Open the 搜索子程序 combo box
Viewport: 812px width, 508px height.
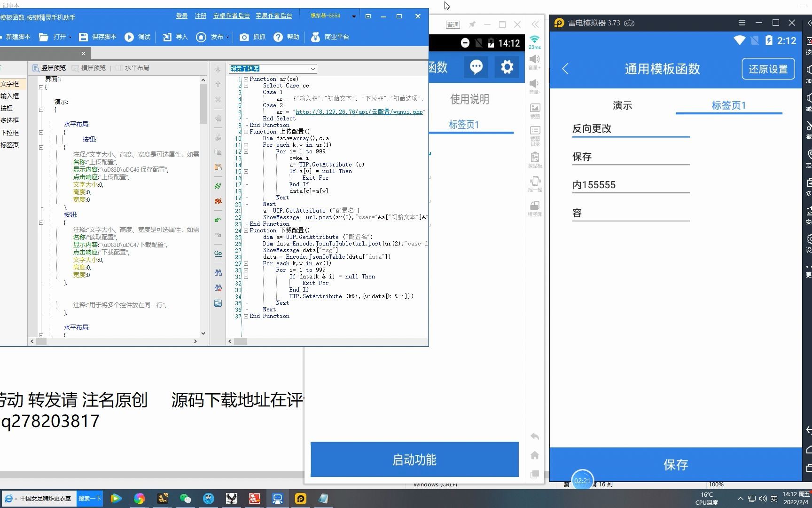point(273,69)
